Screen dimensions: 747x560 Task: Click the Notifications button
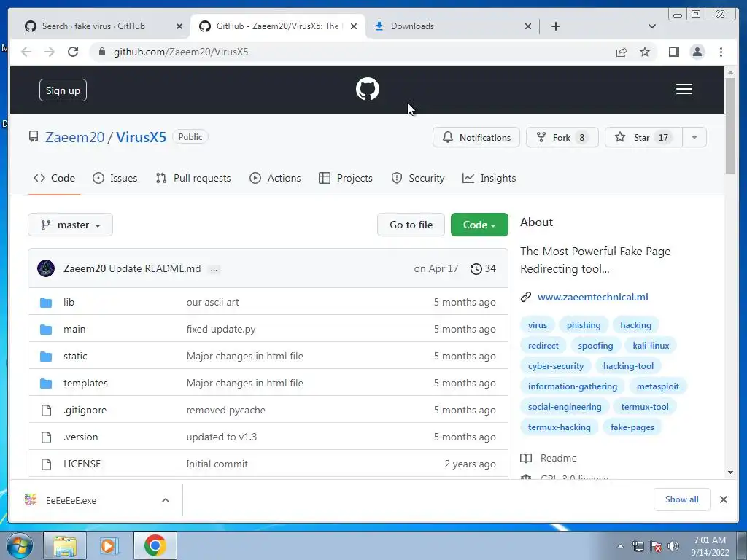[476, 137]
